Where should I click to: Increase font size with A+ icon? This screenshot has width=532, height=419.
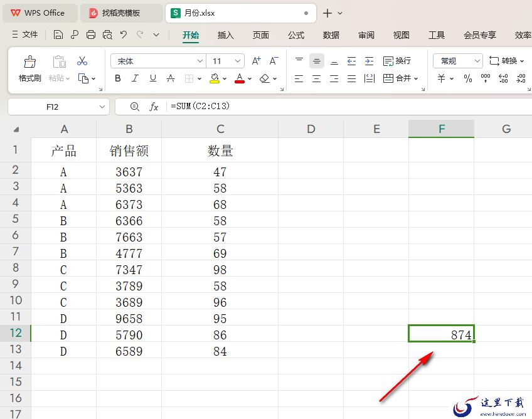(256, 61)
